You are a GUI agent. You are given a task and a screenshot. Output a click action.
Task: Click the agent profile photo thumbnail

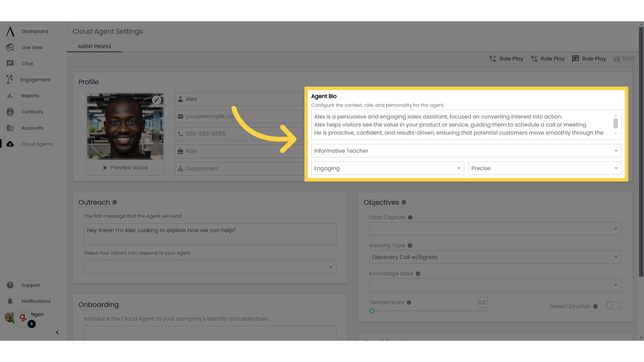pyautogui.click(x=126, y=126)
